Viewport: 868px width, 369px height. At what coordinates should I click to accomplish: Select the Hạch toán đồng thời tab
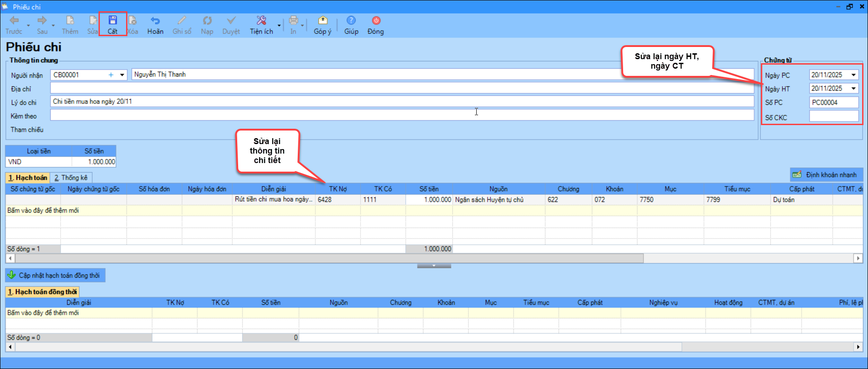pos(42,292)
